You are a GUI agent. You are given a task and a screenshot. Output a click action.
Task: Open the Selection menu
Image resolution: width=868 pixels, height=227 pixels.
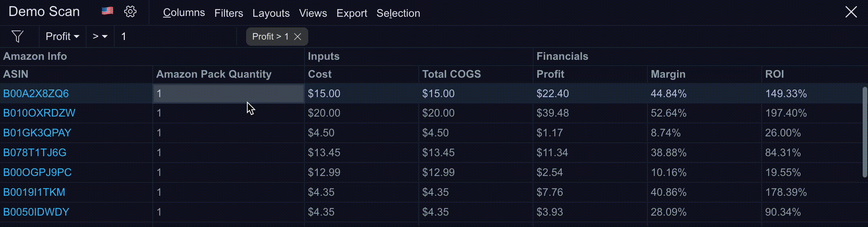tap(398, 13)
